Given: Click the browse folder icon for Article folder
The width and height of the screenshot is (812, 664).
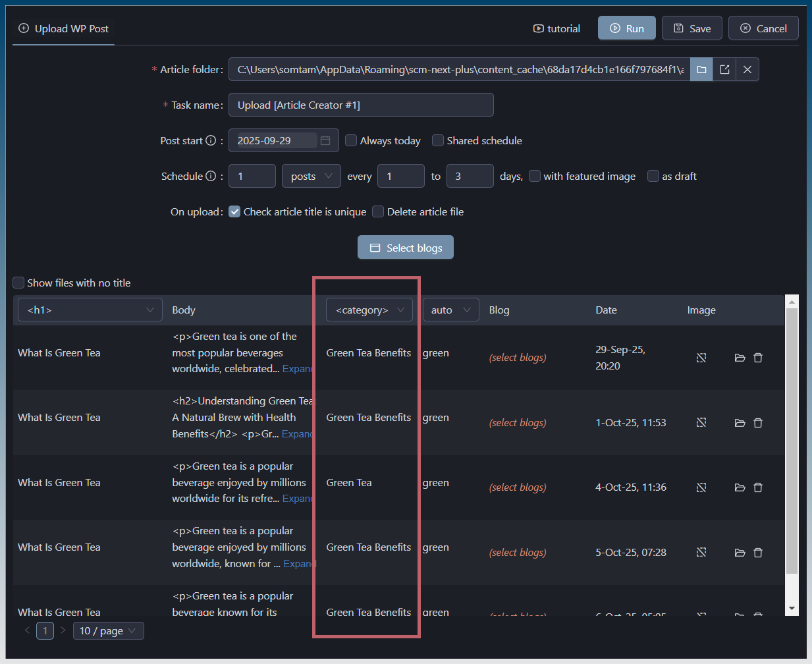Looking at the screenshot, I should (x=701, y=70).
